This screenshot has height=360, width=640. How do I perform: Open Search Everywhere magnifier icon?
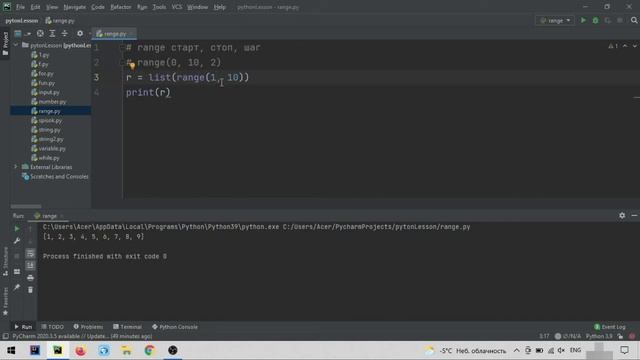[x=634, y=20]
